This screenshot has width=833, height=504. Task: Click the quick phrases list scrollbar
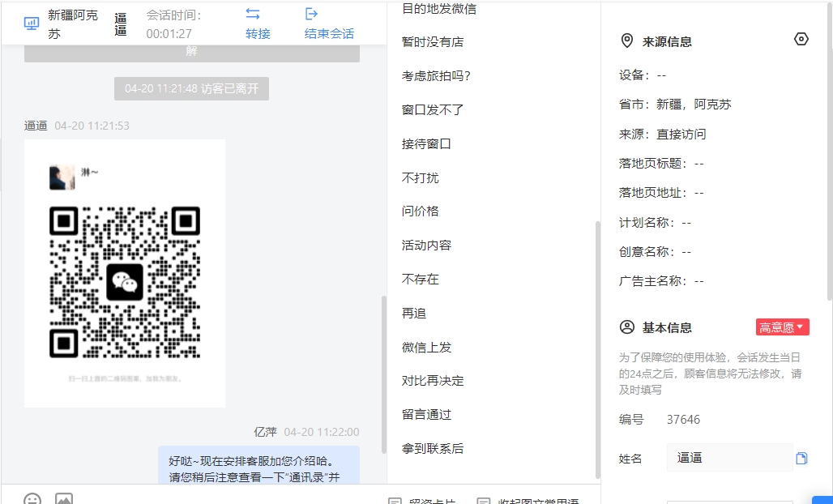(x=598, y=349)
